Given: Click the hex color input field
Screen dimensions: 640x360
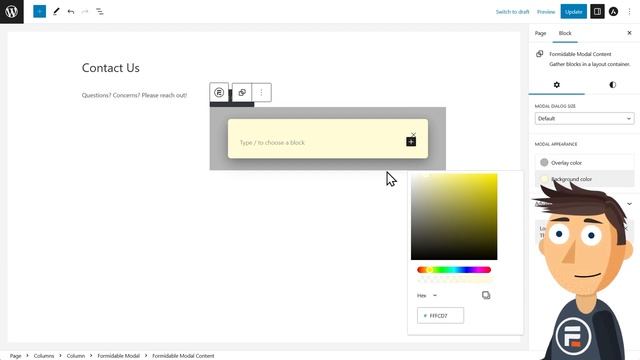Looking at the screenshot, I should pos(440,316).
